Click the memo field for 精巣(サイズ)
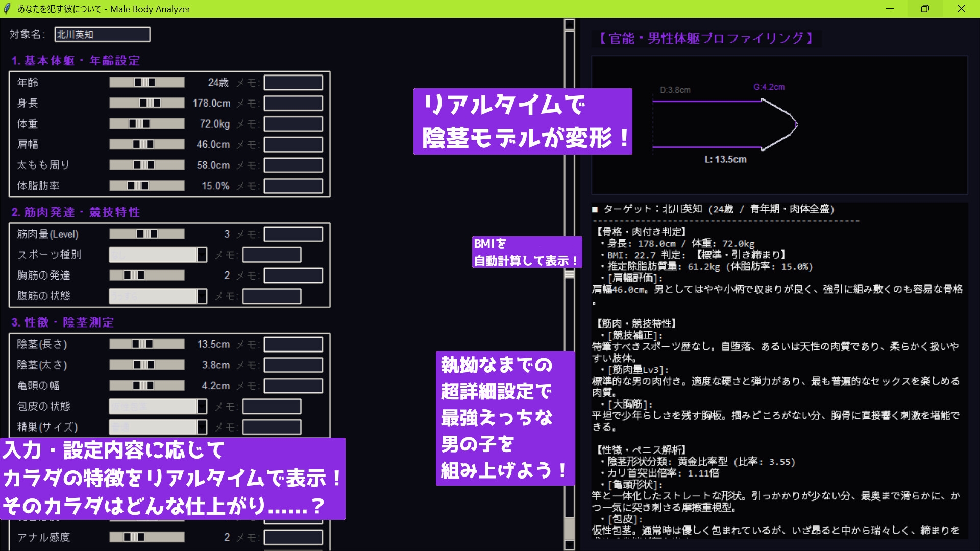Screen dimensions: 980x551 click(272, 427)
